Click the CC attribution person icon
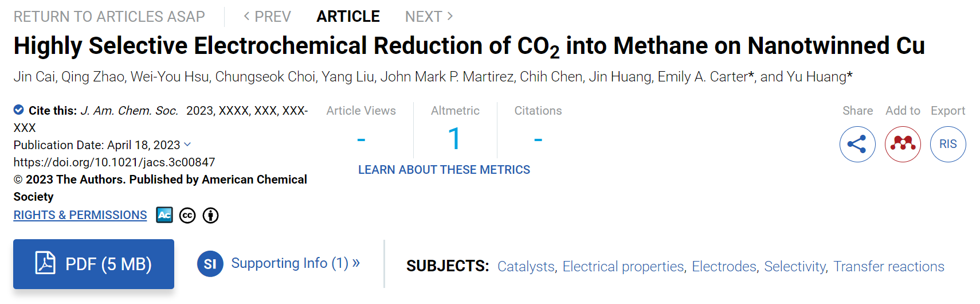 (211, 216)
